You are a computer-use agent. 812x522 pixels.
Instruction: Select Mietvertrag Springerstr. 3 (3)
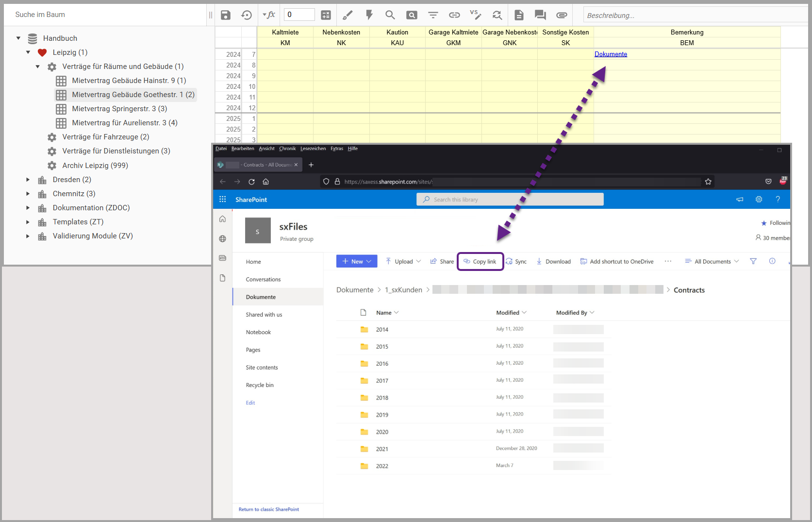click(119, 109)
